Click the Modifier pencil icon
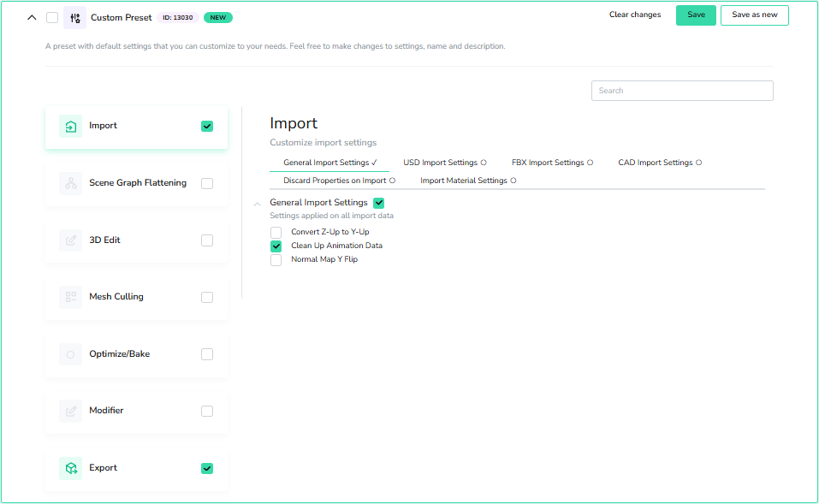Screen dimensions: 819x504 [x=70, y=411]
